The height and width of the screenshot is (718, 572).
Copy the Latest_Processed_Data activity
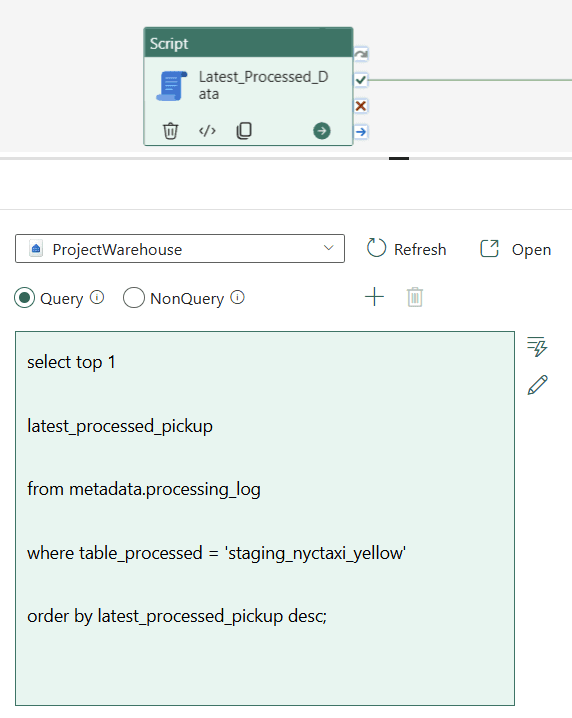244,131
